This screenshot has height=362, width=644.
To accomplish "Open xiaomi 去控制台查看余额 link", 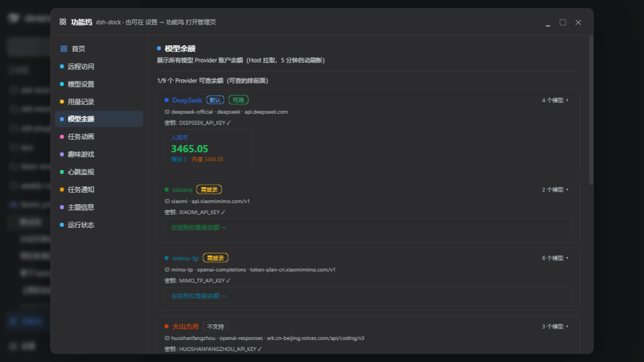I will (199, 227).
